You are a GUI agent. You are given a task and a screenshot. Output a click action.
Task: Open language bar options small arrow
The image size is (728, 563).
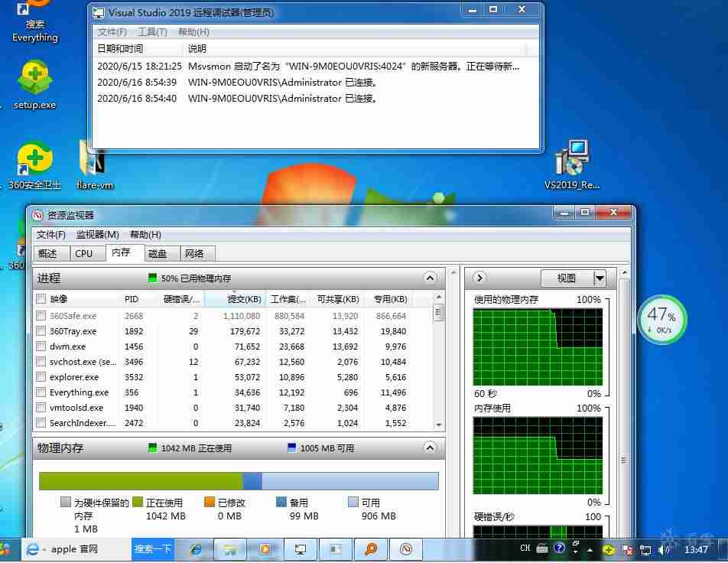(x=576, y=552)
